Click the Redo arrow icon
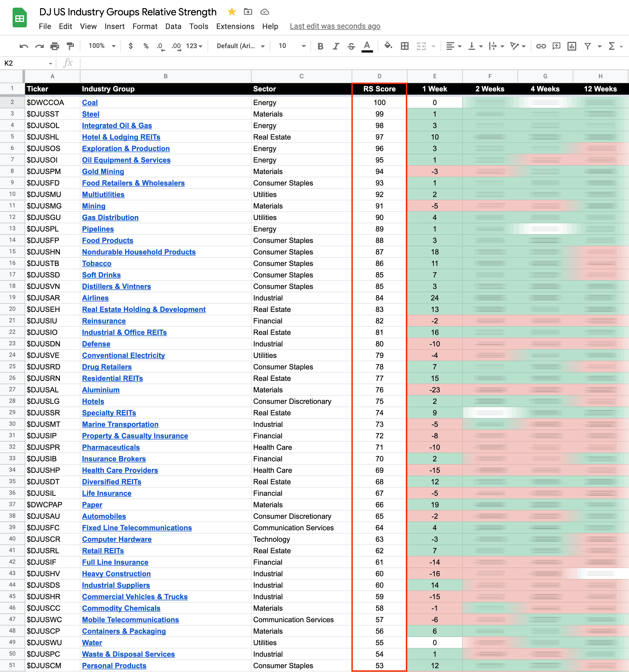This screenshot has width=629, height=672. coord(40,46)
